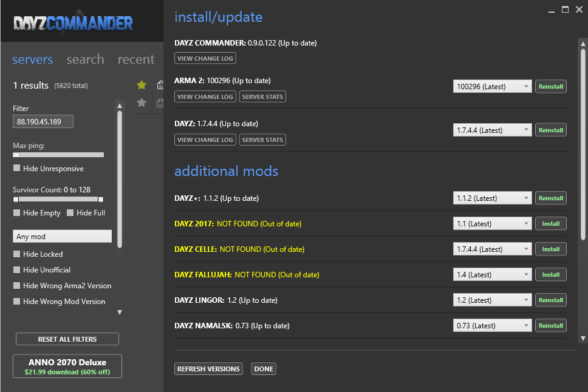
Task: Switch to the recent tab
Action: (x=136, y=59)
